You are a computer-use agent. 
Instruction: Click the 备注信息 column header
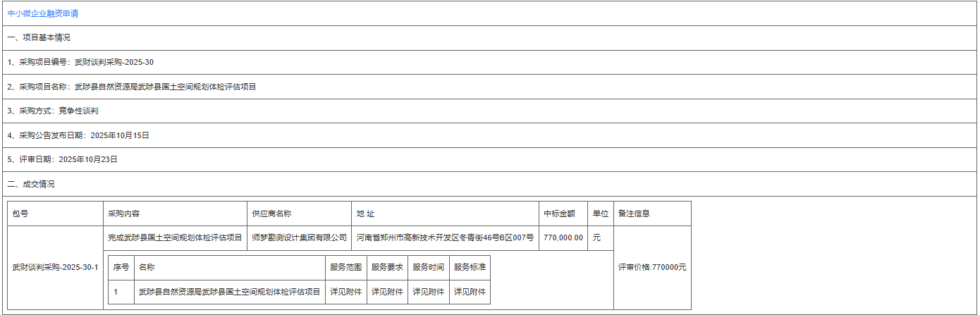[634, 214]
